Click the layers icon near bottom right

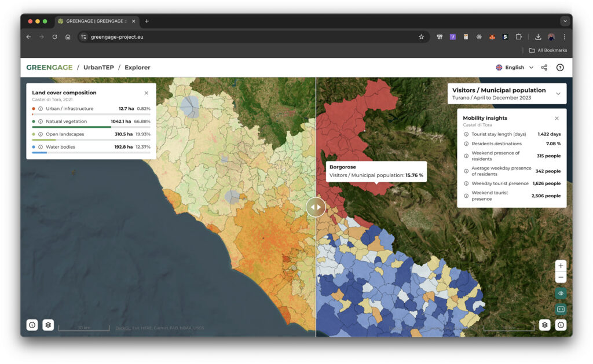click(x=544, y=325)
